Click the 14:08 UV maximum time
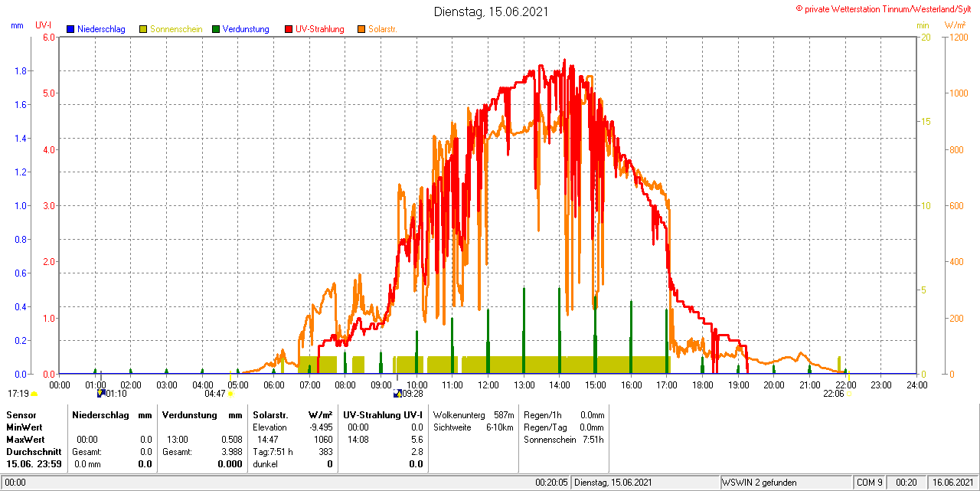Screen dimensions: 980x491 pos(358,439)
